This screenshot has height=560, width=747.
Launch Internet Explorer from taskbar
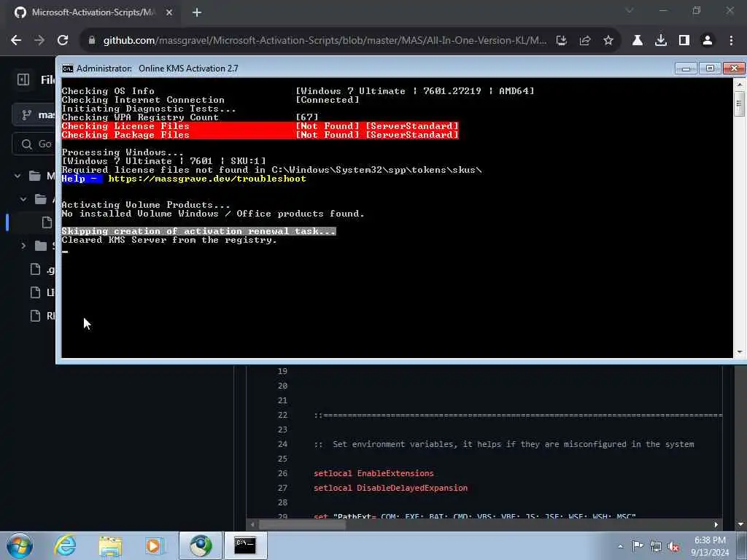(65, 545)
